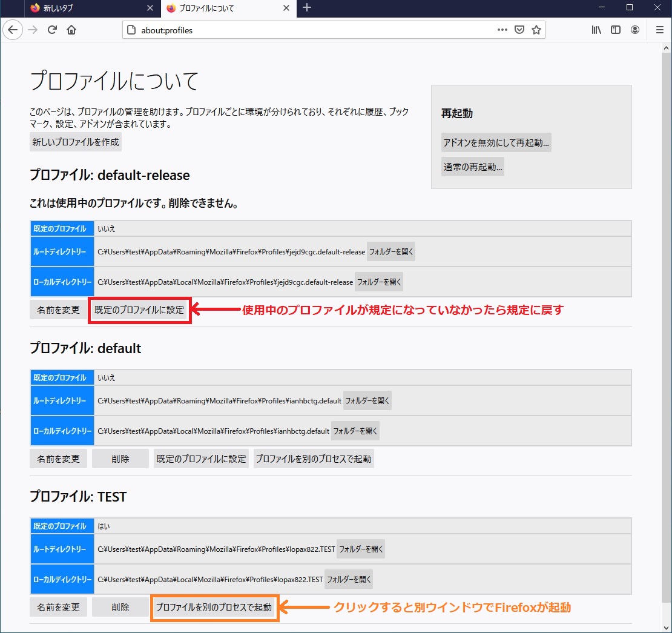This screenshot has width=672, height=633.
Task: Go to the Firefox home page
Action: tap(71, 30)
